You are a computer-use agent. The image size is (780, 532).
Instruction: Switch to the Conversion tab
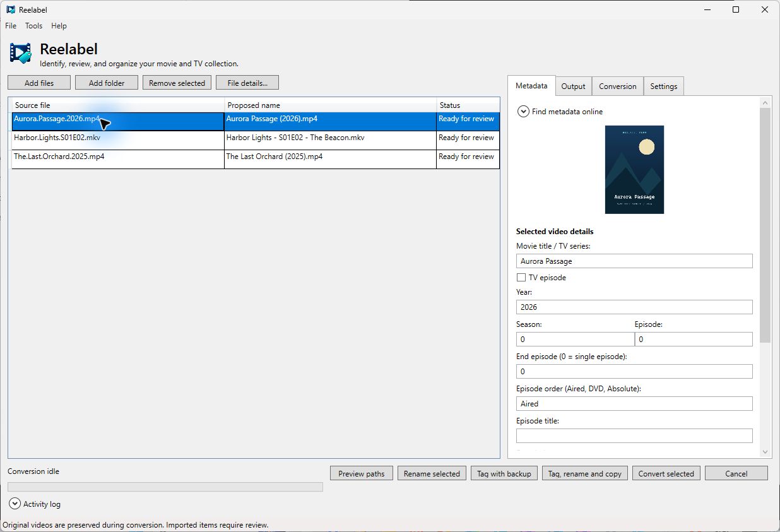click(x=618, y=86)
